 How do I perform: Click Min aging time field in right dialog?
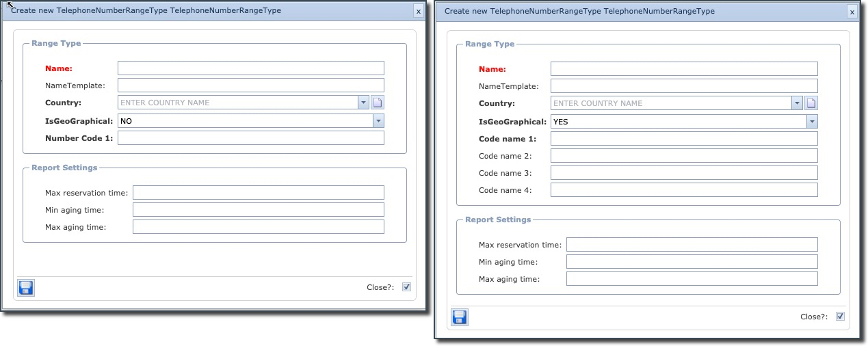[692, 262]
